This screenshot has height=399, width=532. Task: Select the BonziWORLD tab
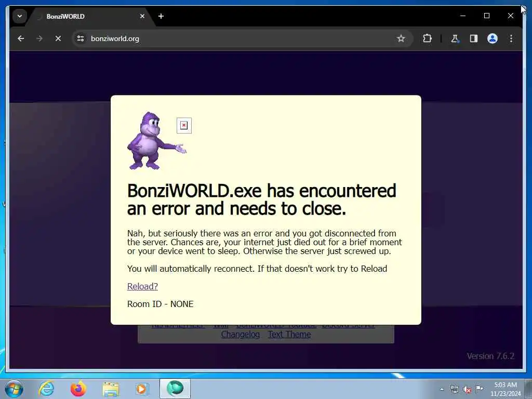click(x=90, y=16)
